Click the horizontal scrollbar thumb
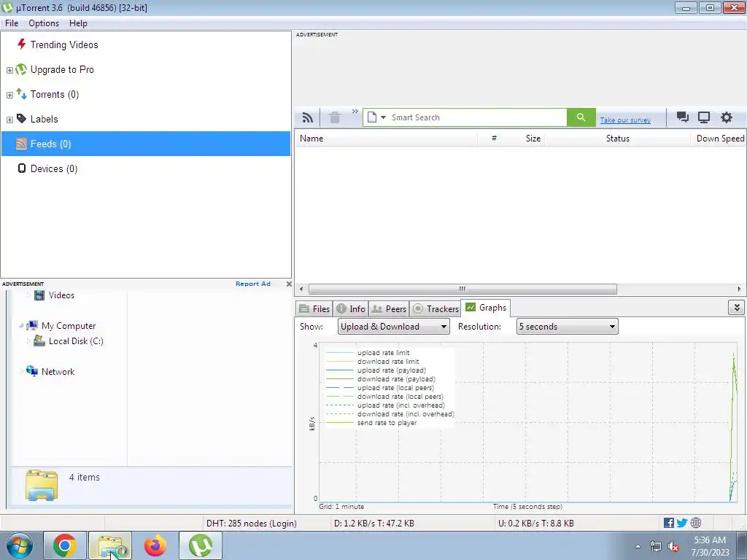747x560 pixels. click(462, 289)
